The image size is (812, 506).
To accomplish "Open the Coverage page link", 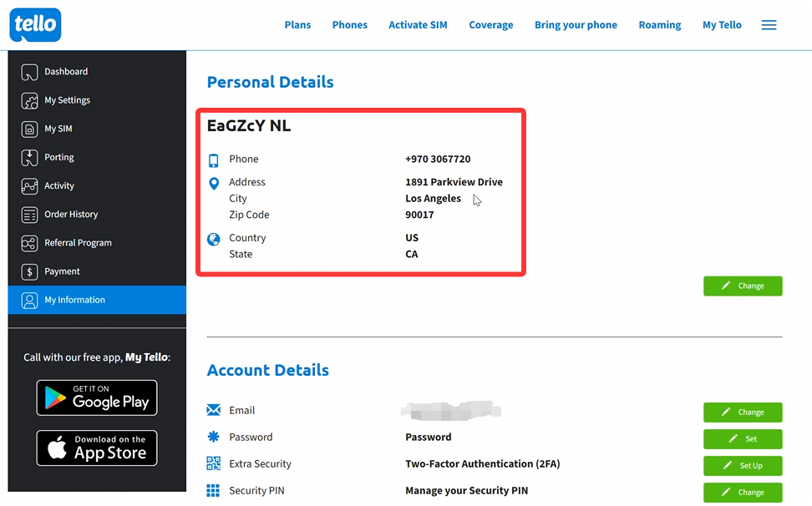I will pos(490,25).
